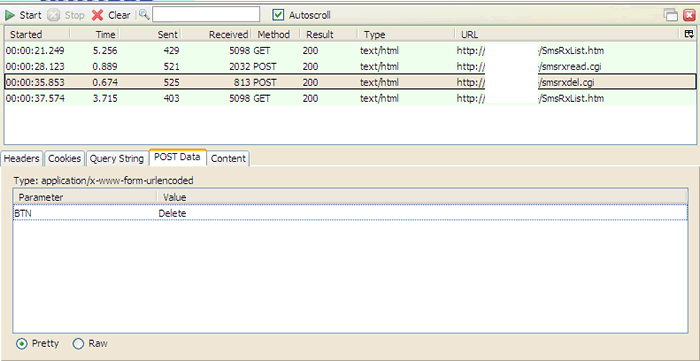
Task: Click the magnifier search icon
Action: [144, 15]
